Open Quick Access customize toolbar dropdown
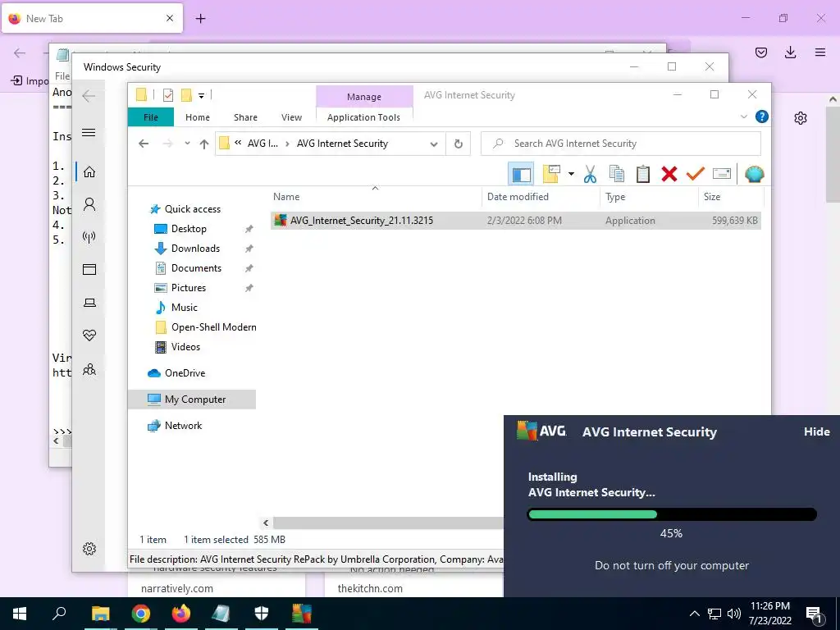This screenshot has width=840, height=630. click(202, 95)
